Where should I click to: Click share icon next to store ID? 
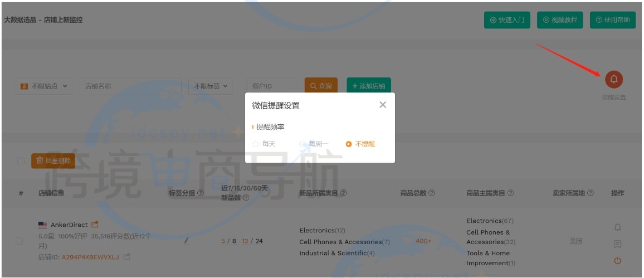click(127, 257)
